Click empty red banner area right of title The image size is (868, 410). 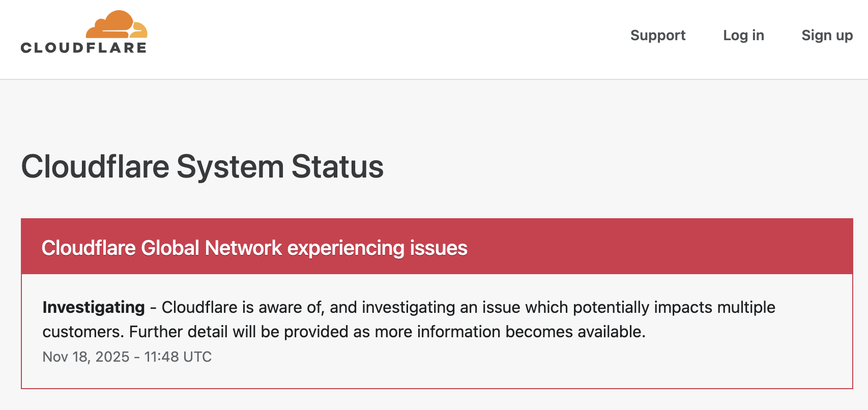(661, 248)
